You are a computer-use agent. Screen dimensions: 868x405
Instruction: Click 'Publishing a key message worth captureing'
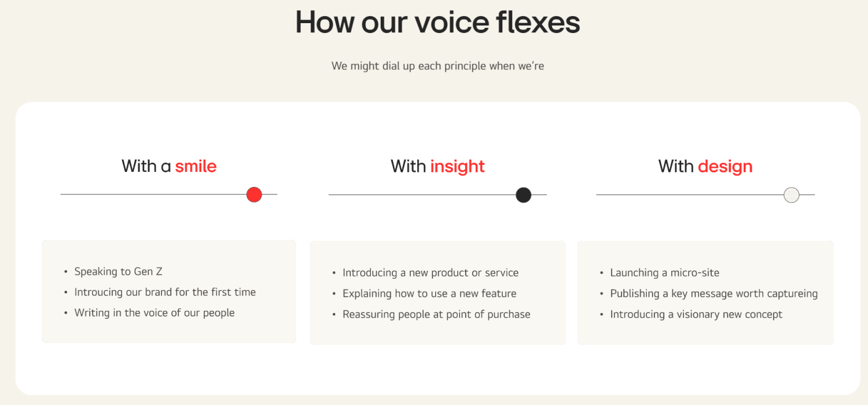pyautogui.click(x=714, y=293)
